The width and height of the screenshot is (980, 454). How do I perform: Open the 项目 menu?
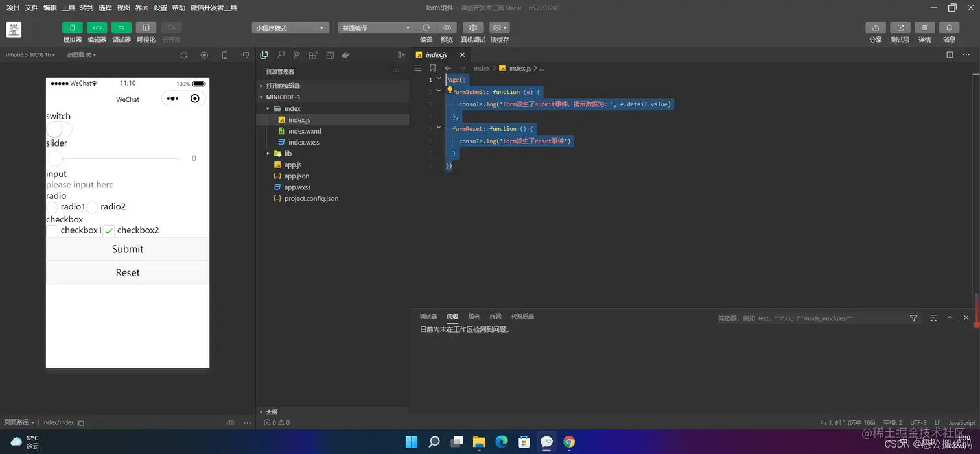pyautogui.click(x=13, y=8)
